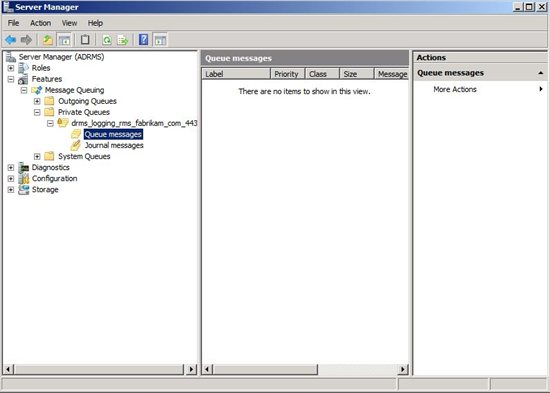Click the Journal messages icon
Screen dimensions: 550x393
click(x=76, y=145)
